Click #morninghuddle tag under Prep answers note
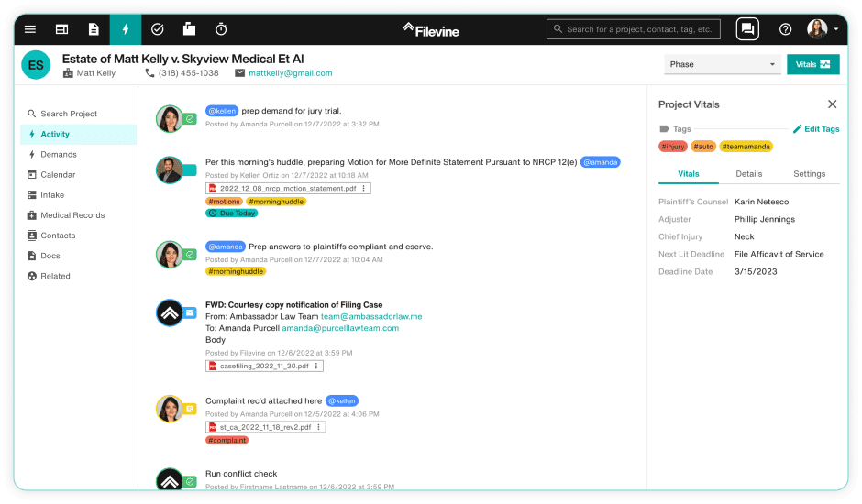The height and width of the screenshot is (504, 862). point(236,271)
